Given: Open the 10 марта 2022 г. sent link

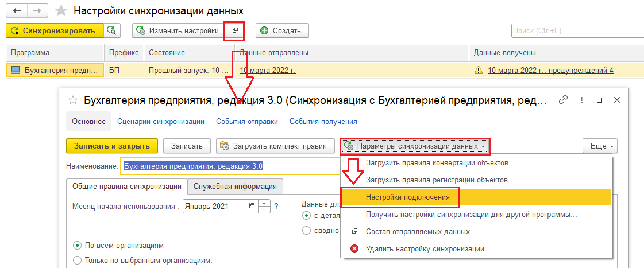Looking at the screenshot, I should click(x=267, y=70).
